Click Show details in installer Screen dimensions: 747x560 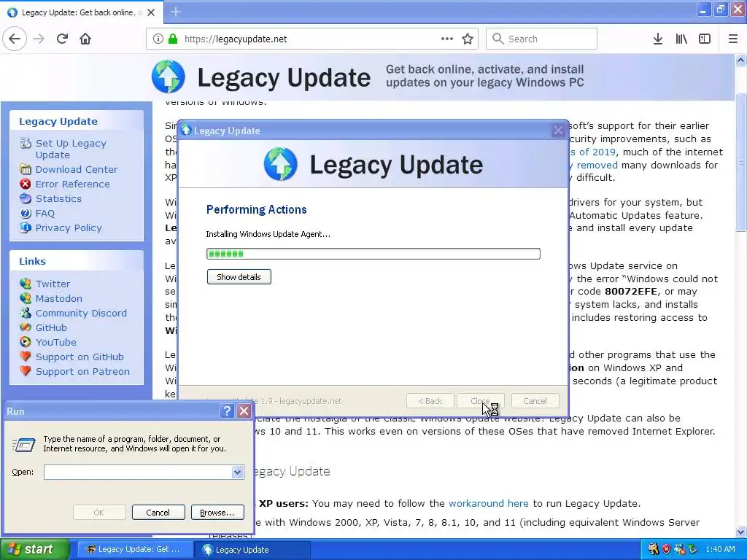(239, 276)
